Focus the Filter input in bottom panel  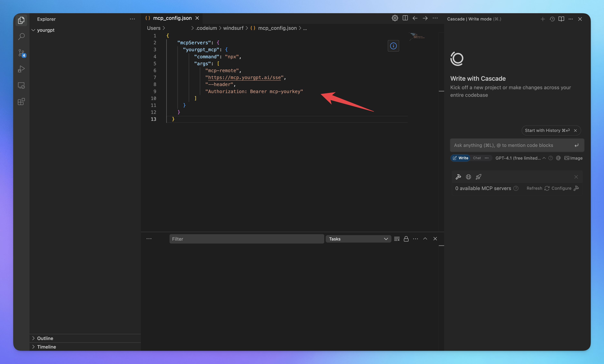click(x=247, y=239)
